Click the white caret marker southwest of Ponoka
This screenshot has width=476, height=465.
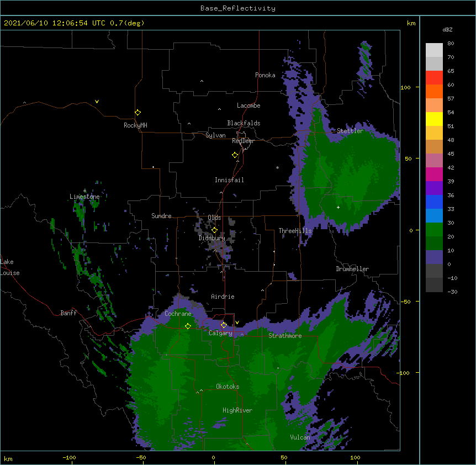[x=202, y=81]
